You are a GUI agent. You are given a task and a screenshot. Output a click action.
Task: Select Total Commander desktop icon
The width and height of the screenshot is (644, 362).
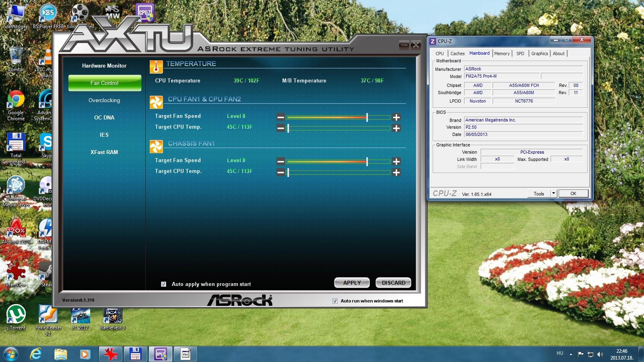coord(16,149)
